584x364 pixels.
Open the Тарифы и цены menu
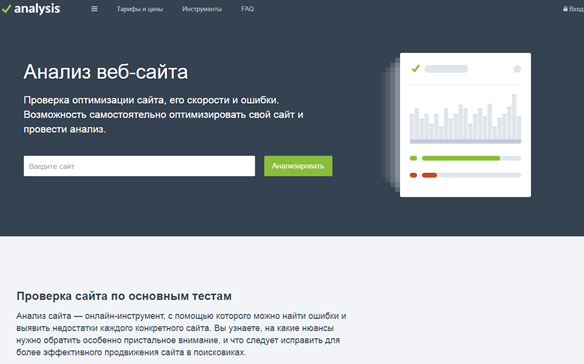pos(140,9)
